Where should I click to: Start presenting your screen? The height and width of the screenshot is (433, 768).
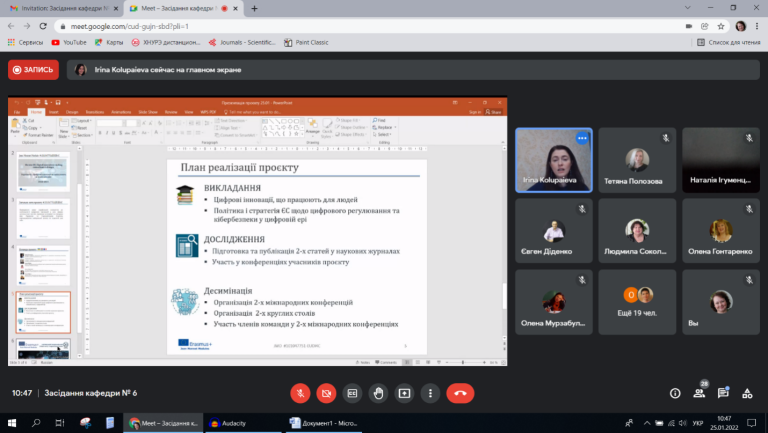click(404, 393)
